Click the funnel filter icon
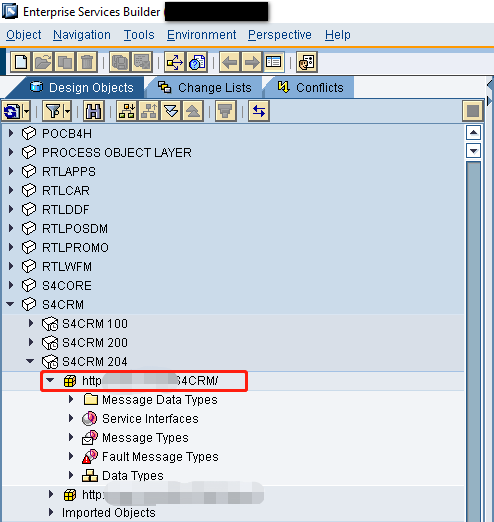Image resolution: width=494 pixels, height=522 pixels. click(x=53, y=111)
